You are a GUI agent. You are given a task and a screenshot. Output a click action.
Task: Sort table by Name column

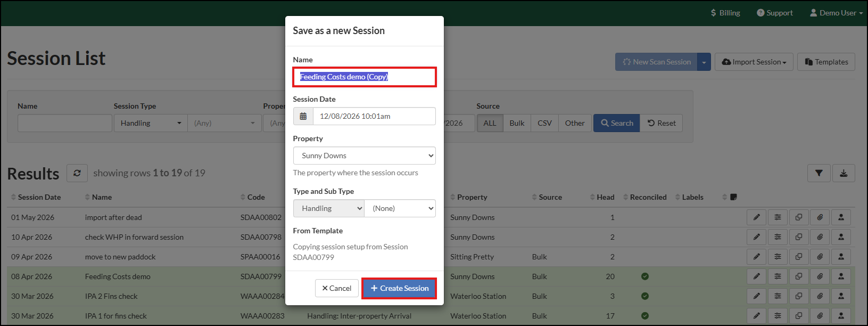(x=98, y=197)
